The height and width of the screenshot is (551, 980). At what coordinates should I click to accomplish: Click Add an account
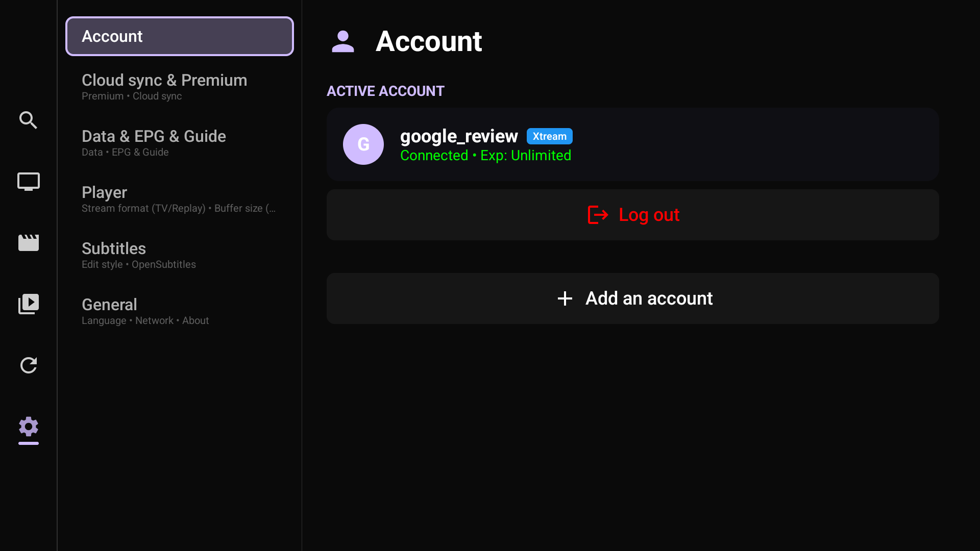[x=633, y=298]
